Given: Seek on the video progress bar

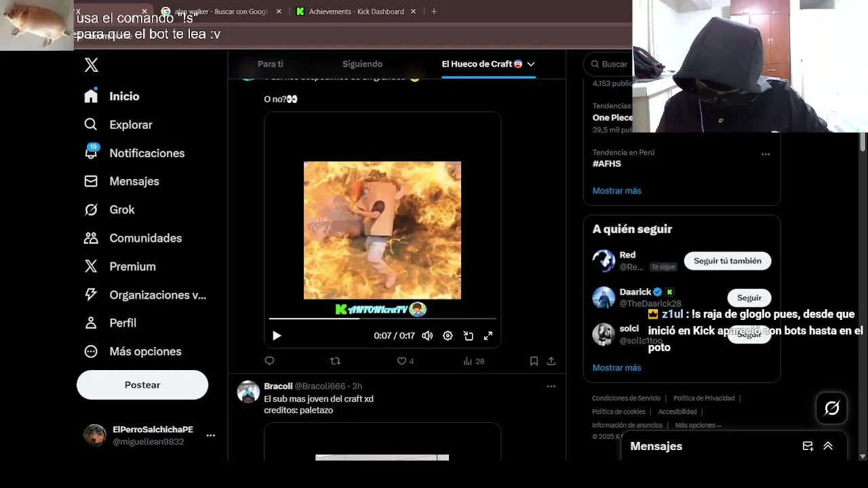Looking at the screenshot, I should [x=382, y=318].
